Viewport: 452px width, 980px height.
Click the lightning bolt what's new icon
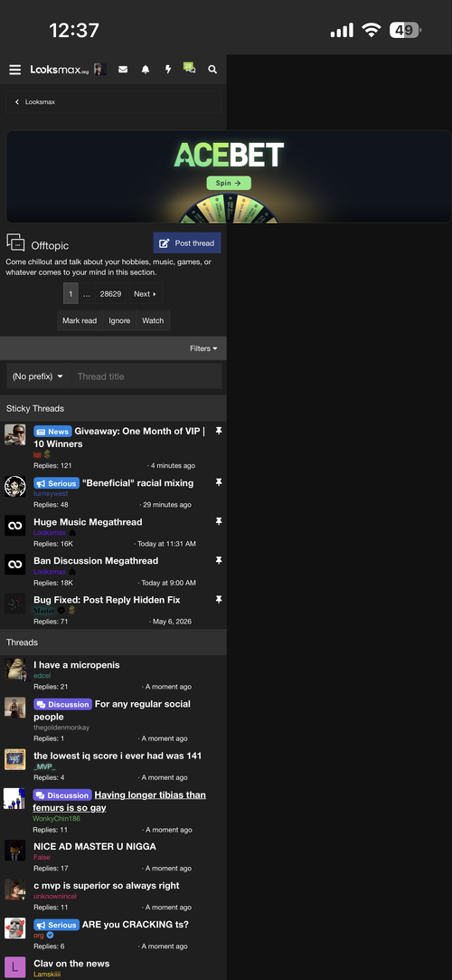pyautogui.click(x=168, y=70)
